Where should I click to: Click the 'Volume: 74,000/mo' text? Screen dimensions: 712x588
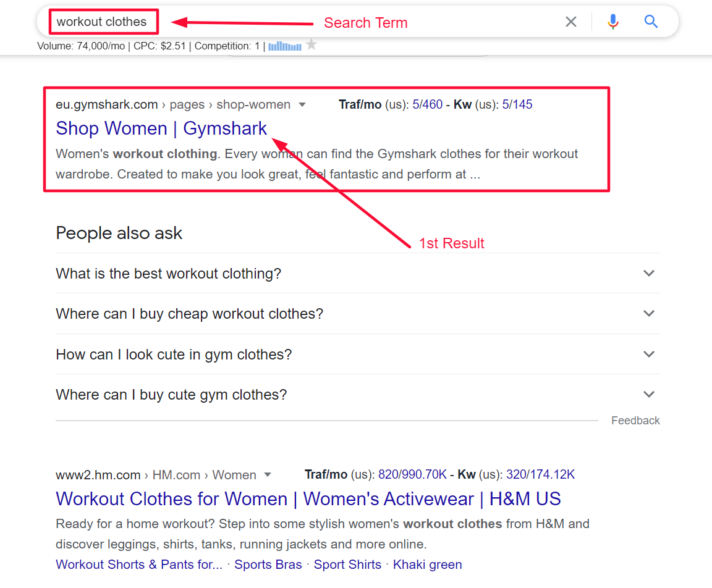coord(81,46)
